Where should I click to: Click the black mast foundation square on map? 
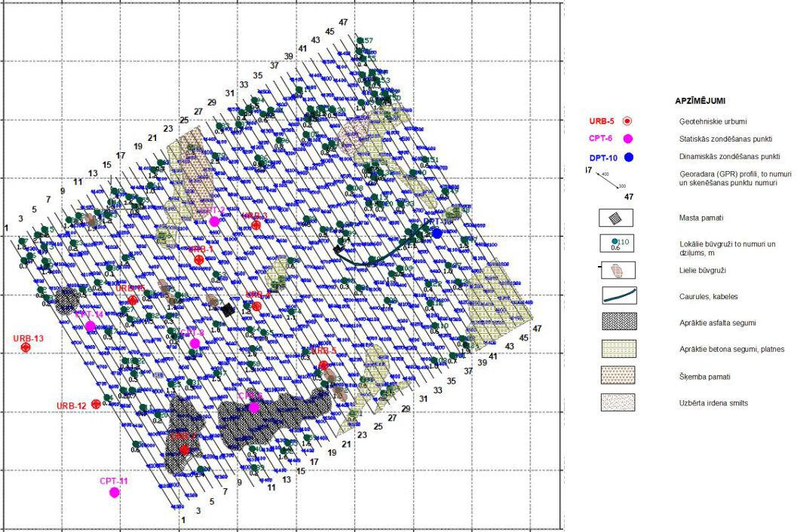(x=228, y=309)
